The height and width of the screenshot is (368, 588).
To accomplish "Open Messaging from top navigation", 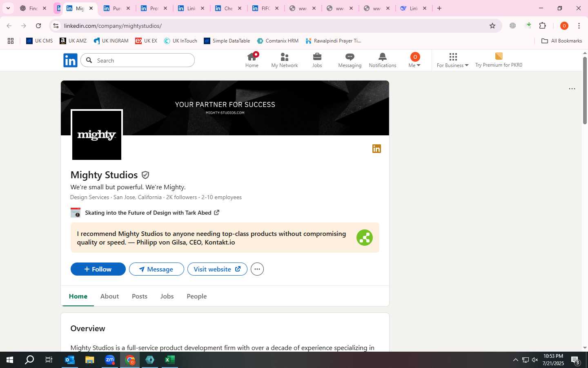I will point(350,60).
